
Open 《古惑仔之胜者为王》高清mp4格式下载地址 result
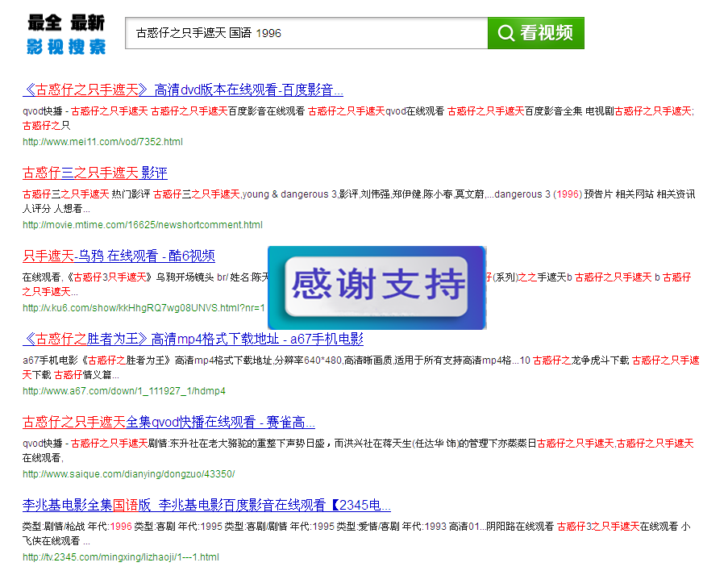point(193,339)
